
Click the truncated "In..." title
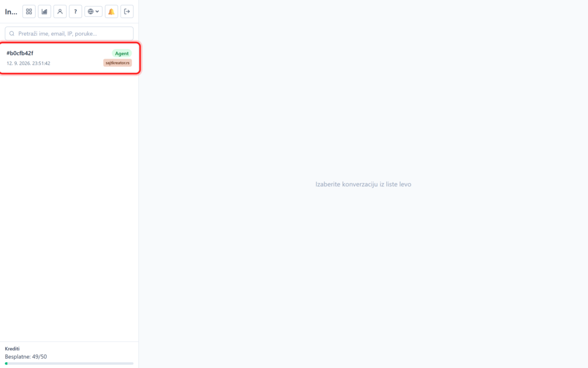click(x=11, y=11)
